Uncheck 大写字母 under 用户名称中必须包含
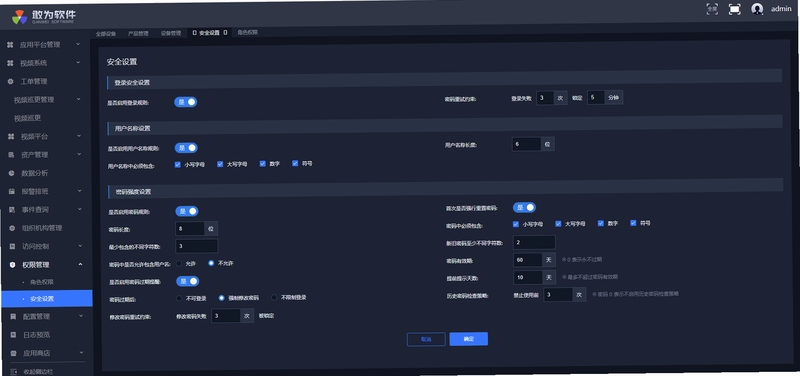 pyautogui.click(x=220, y=164)
